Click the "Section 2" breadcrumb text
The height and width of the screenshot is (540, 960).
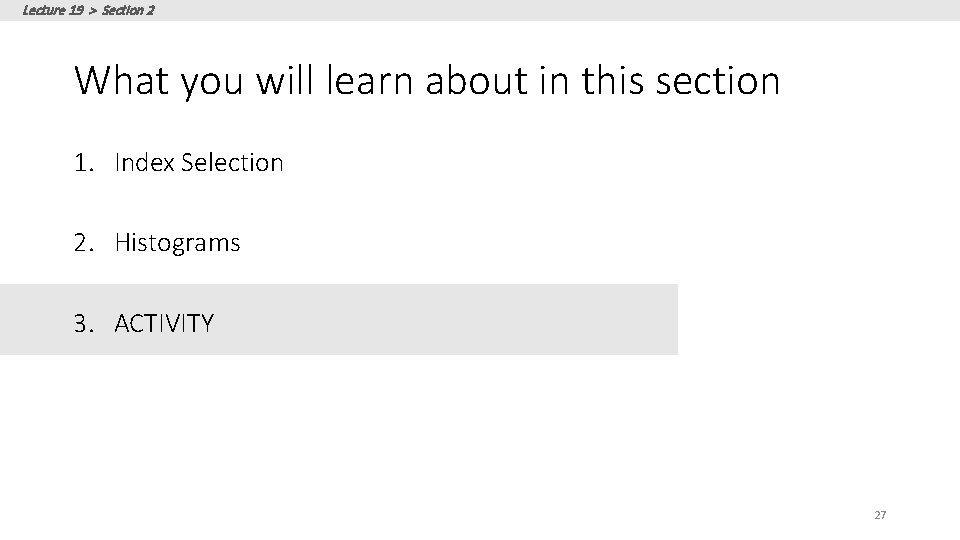click(x=128, y=10)
